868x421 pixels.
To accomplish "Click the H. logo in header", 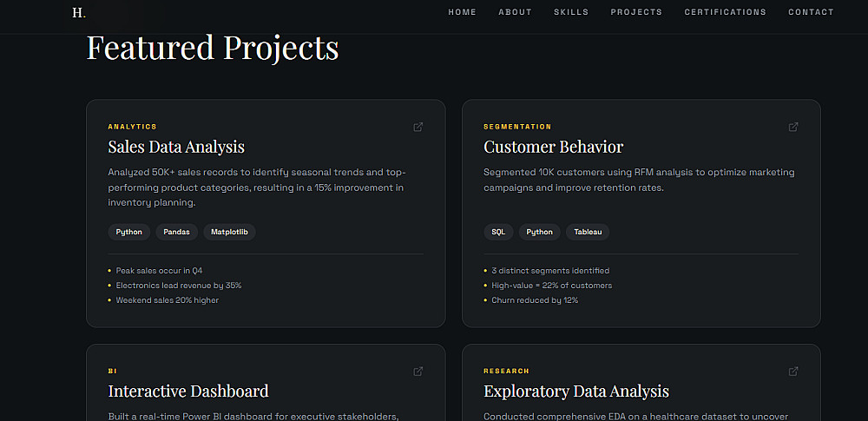I will (x=79, y=13).
